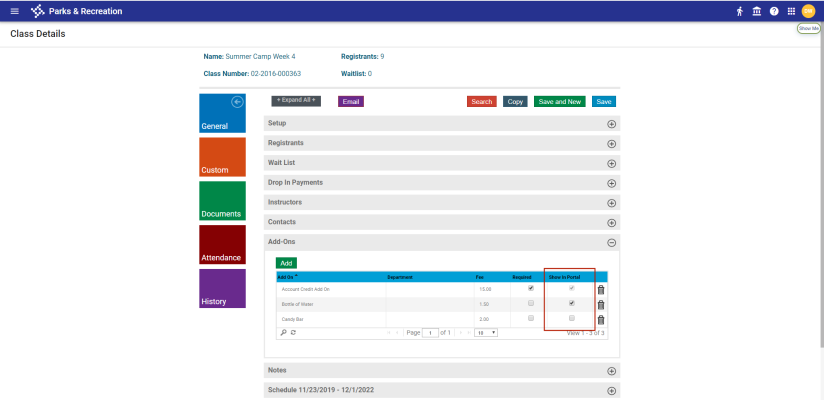Refresh the add-ons grid
This screenshot has height=400, width=824.
click(293, 332)
